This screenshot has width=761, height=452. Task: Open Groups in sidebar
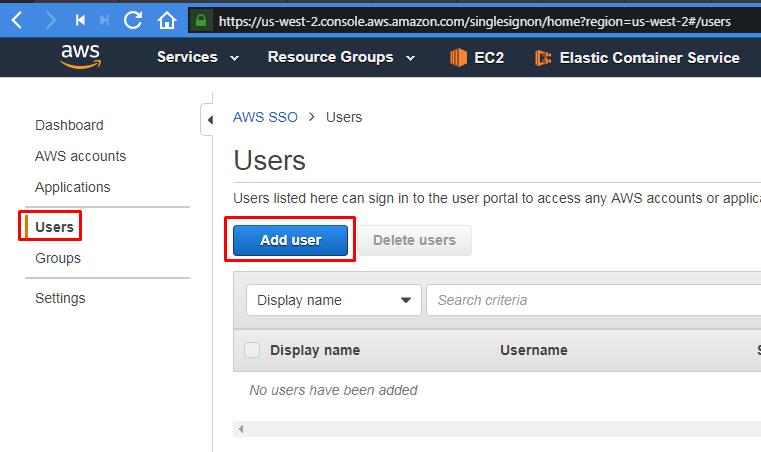[58, 258]
